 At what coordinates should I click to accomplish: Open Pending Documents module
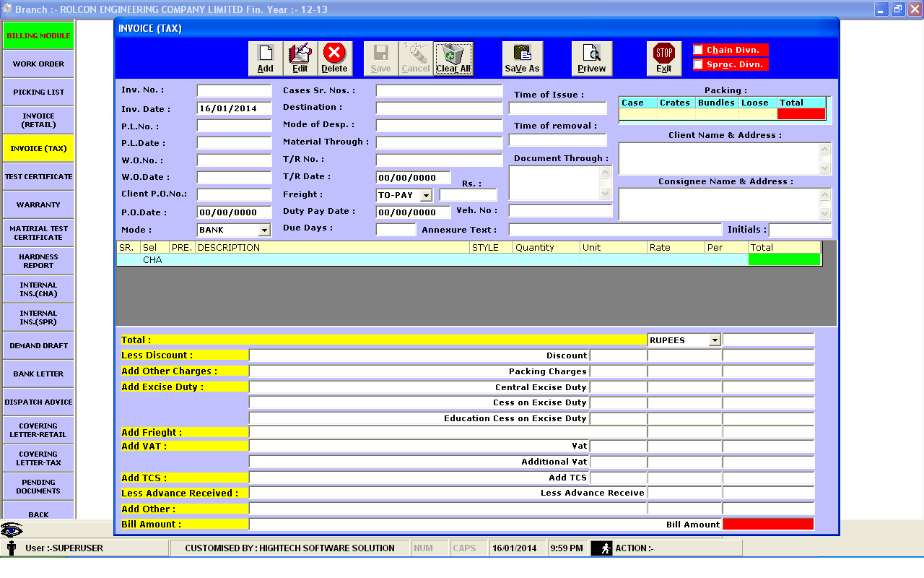(38, 487)
